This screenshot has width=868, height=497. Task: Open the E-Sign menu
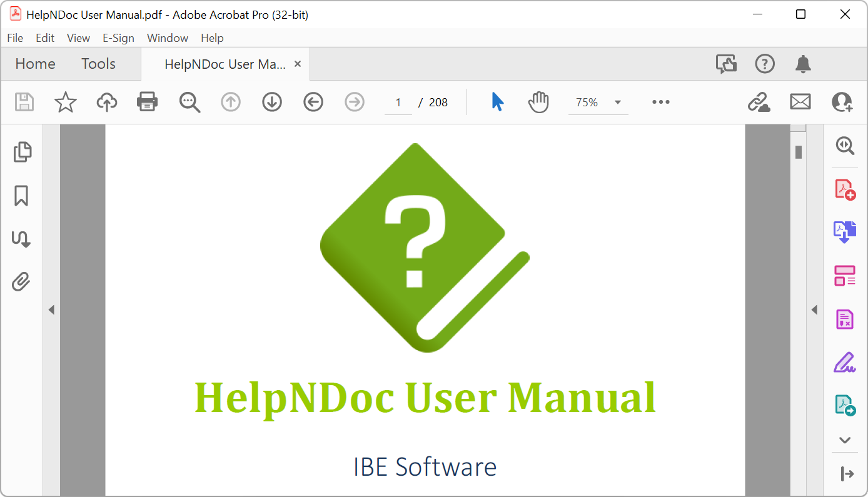click(119, 38)
